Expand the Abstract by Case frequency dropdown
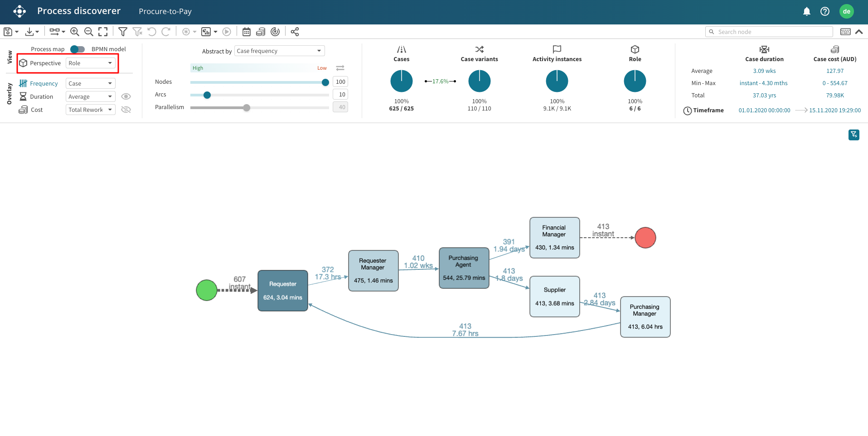Viewport: 868px width, 436px height. pyautogui.click(x=279, y=51)
